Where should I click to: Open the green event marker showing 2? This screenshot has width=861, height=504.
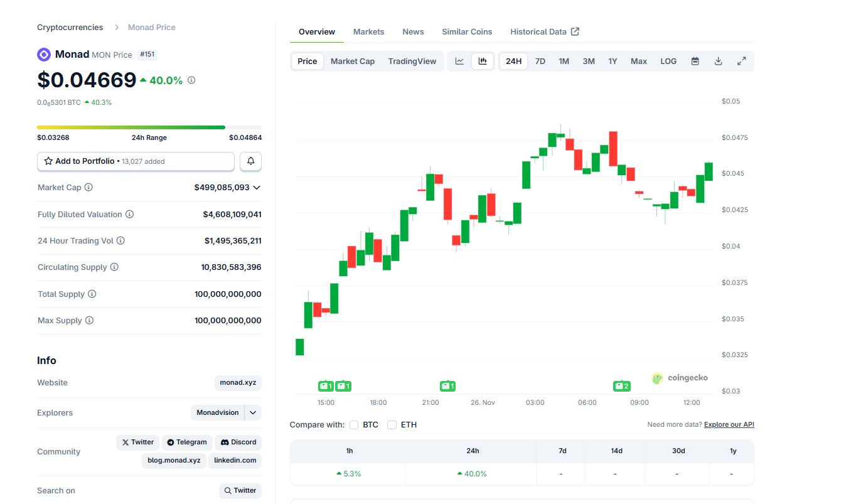(x=621, y=386)
